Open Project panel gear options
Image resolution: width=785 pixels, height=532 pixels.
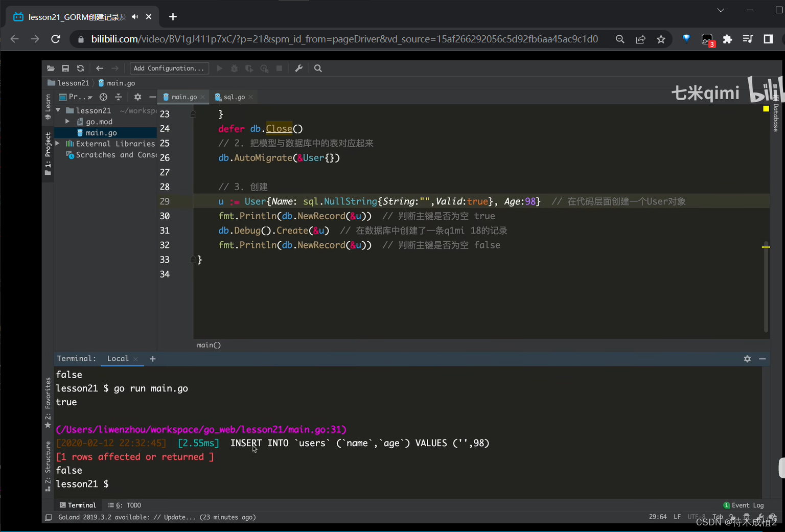click(137, 97)
